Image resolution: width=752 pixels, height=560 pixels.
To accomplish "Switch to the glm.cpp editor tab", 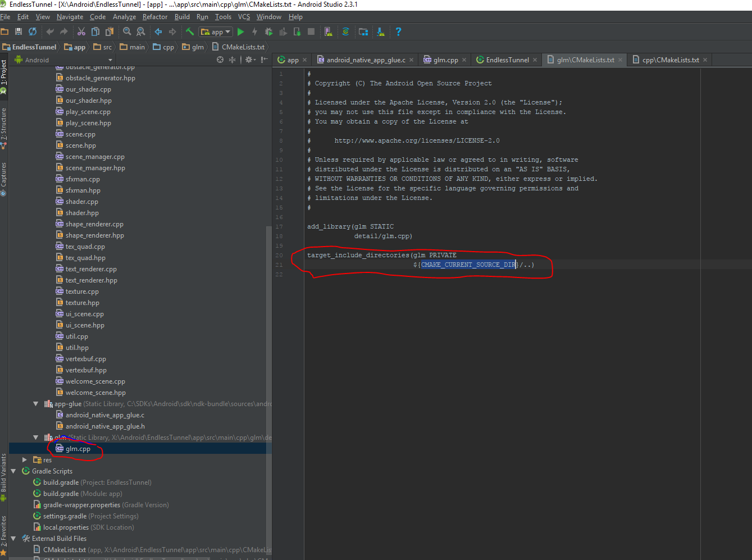I will click(445, 60).
